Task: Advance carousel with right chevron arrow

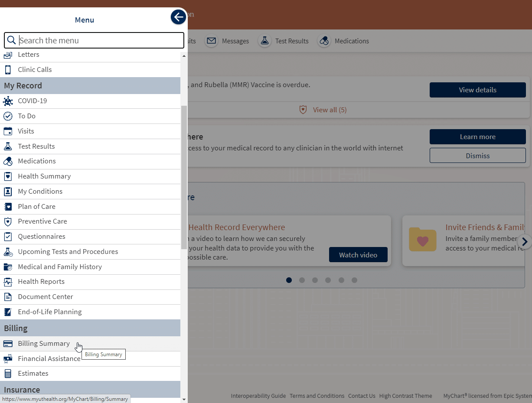Action: [x=525, y=241]
